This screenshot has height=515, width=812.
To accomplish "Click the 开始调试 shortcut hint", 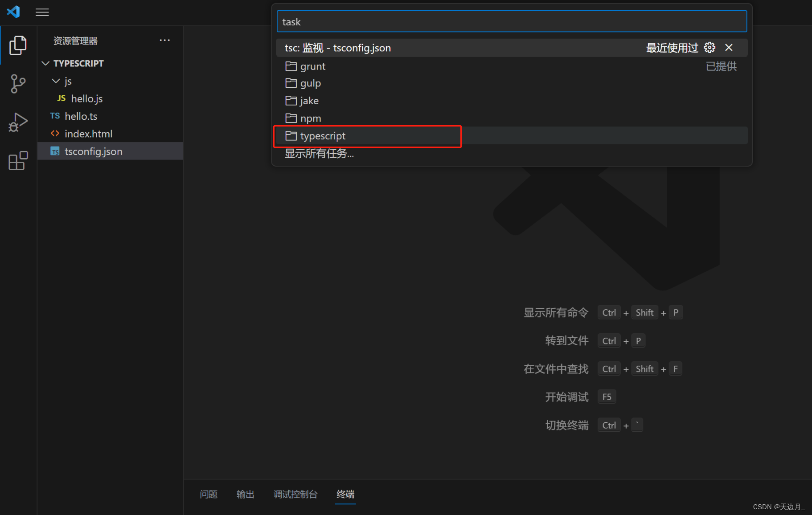I will [567, 397].
